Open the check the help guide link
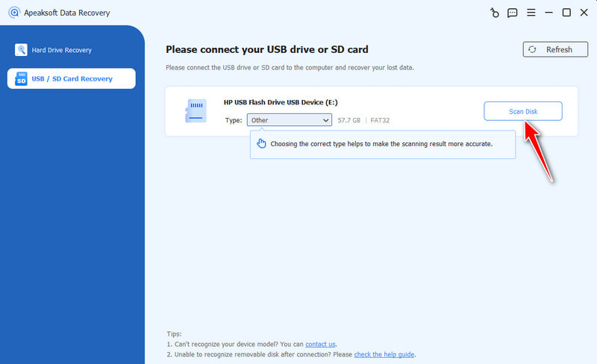This screenshot has width=597, height=364. tap(384, 354)
